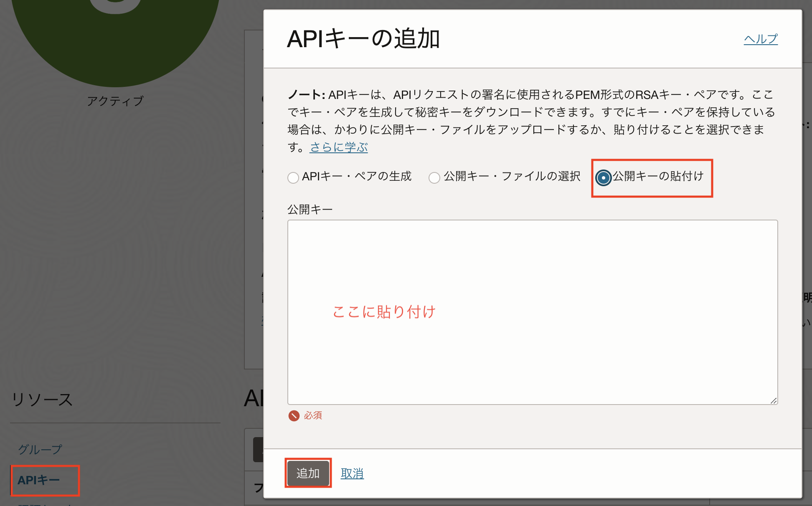Click the dimmed background outside the dialog

click(125, 250)
